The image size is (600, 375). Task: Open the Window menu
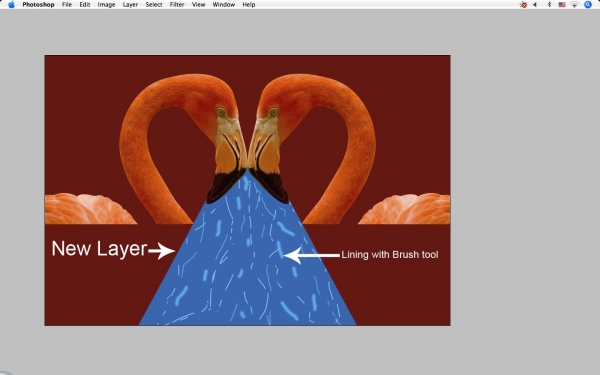(223, 5)
